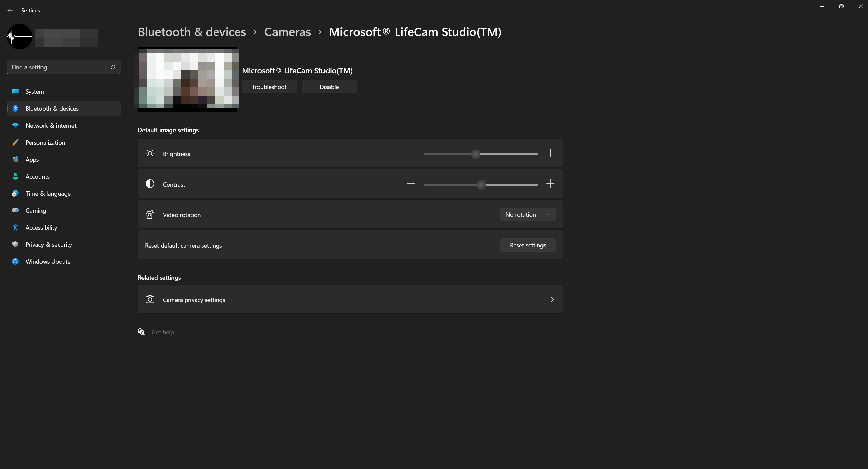868x469 pixels.
Task: Go back to Bluetooth & devices breadcrumb
Action: click(x=192, y=32)
